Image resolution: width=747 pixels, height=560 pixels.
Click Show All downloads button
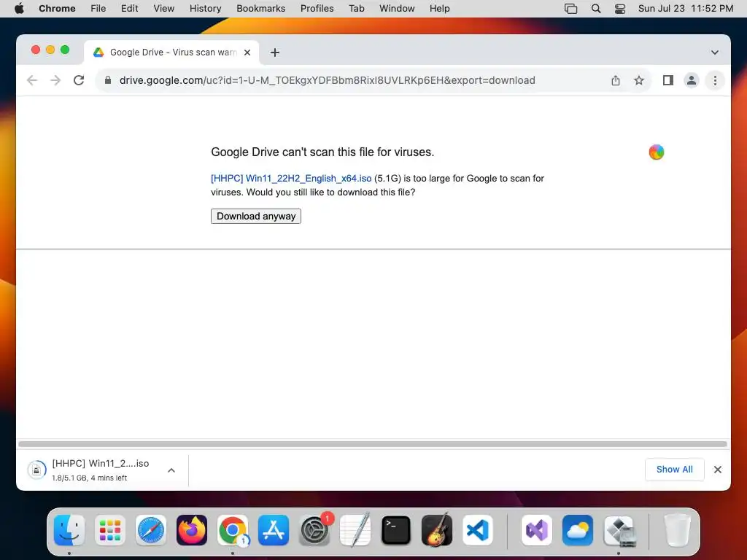click(674, 470)
